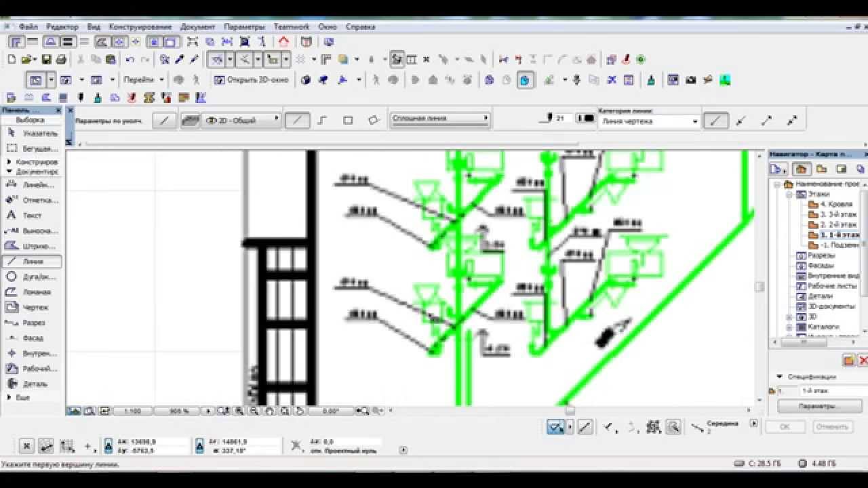Screen dimensions: 868x488
Task: Click the eyedropper pick-up parameters icon
Action: point(179,60)
